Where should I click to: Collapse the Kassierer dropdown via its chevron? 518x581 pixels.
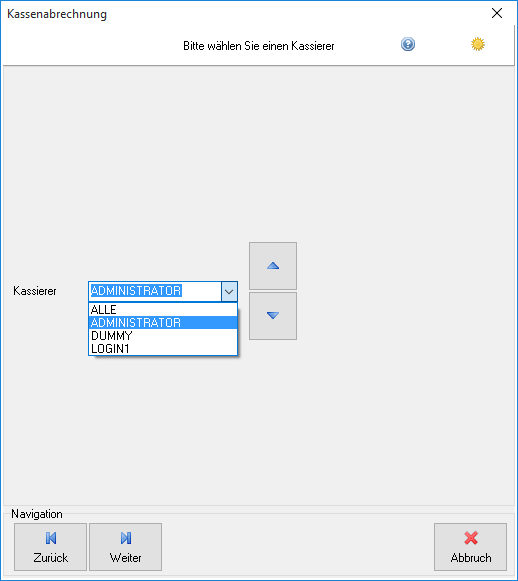pos(229,291)
